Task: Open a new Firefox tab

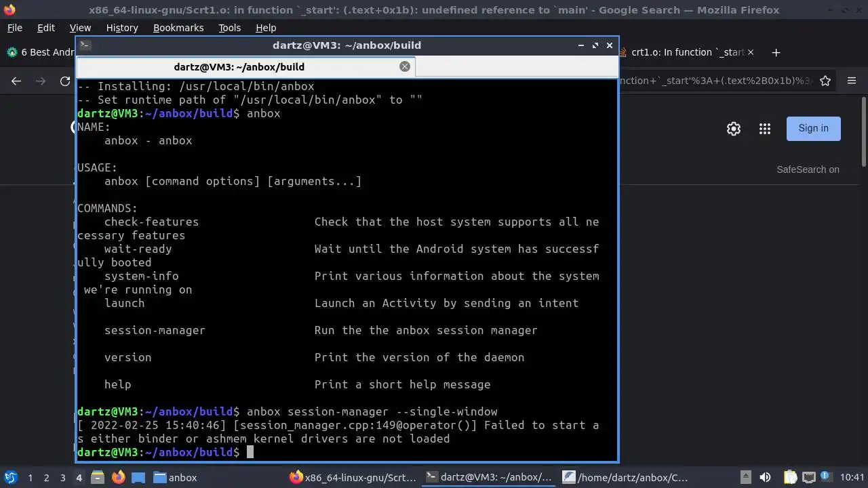Action: coord(776,52)
